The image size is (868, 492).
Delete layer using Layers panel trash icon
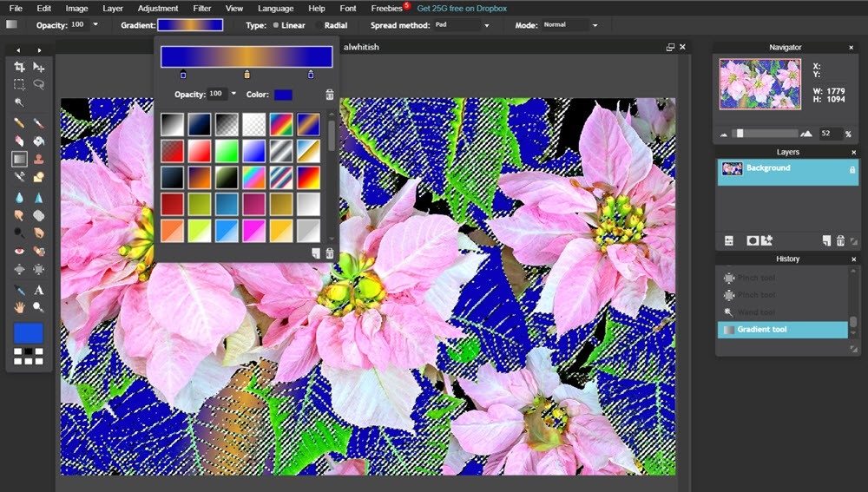point(840,240)
